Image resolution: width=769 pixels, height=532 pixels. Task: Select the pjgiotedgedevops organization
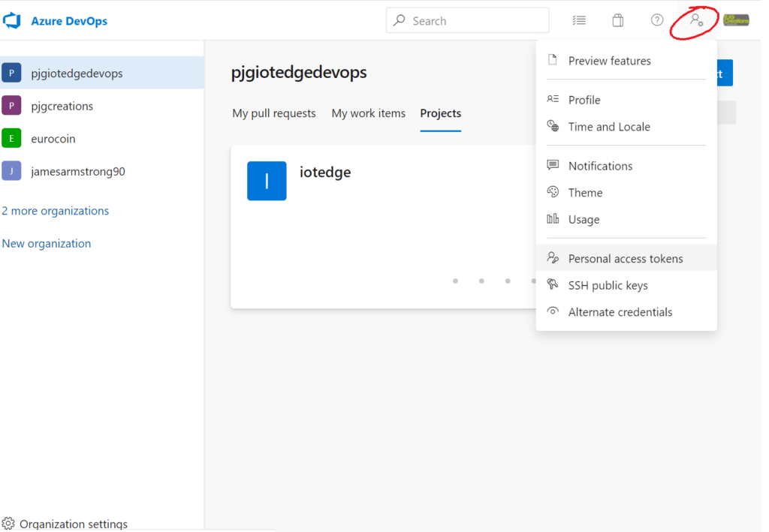(x=102, y=73)
